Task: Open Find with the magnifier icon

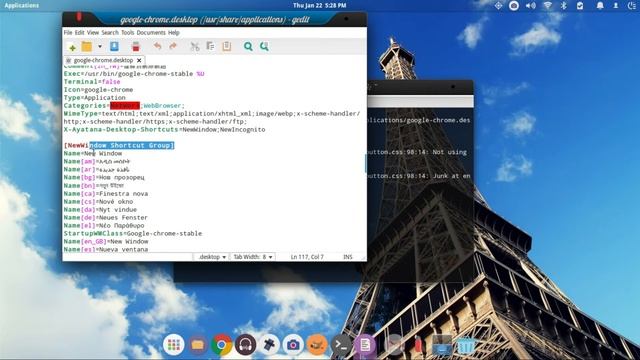Action: pos(248,47)
